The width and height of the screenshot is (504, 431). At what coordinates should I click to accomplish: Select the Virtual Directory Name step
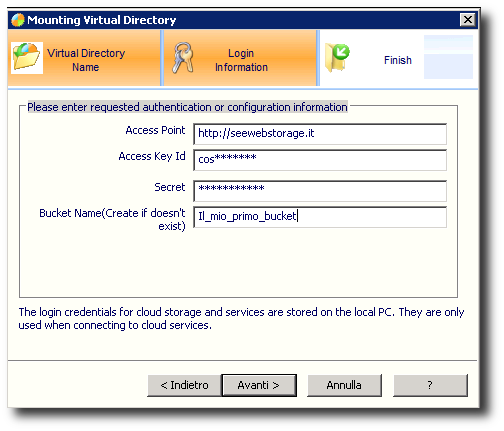tap(84, 58)
